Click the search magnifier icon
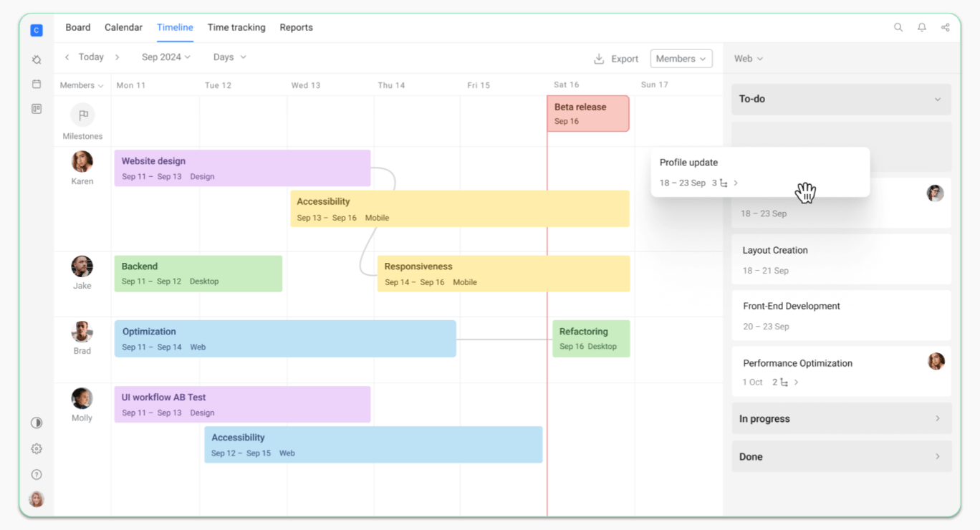The height and width of the screenshot is (530, 980). (898, 27)
